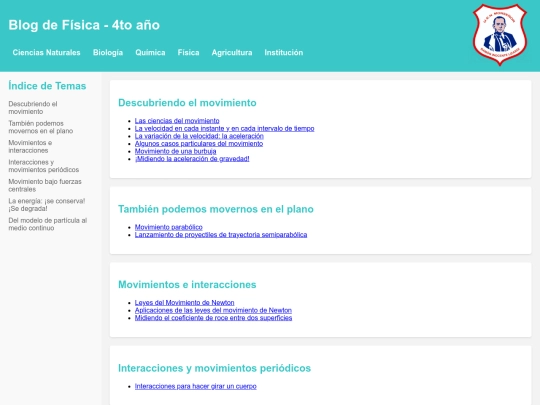
Task: Select Física in the navigation bar
Action: point(188,52)
